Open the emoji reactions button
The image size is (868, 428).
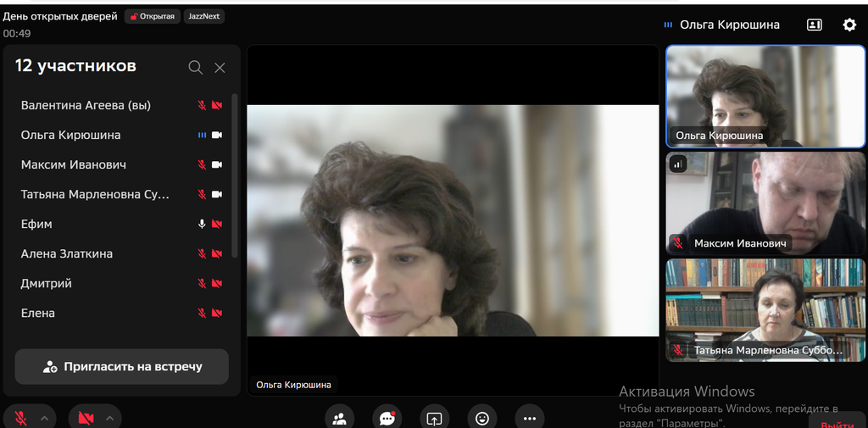point(482,418)
